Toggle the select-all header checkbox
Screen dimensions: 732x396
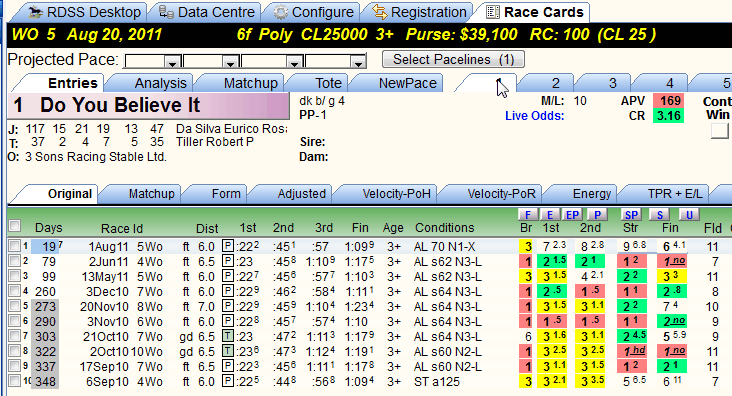tap(15, 226)
